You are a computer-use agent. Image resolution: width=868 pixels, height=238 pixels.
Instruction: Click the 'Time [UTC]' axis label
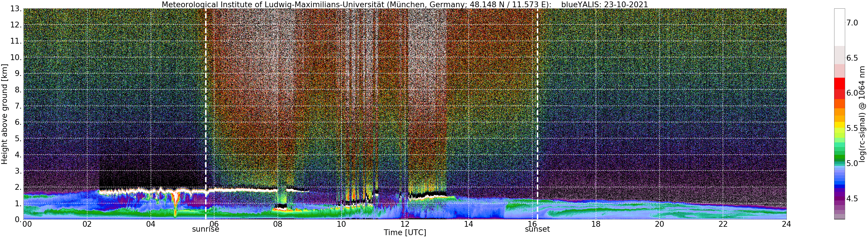click(405, 233)
